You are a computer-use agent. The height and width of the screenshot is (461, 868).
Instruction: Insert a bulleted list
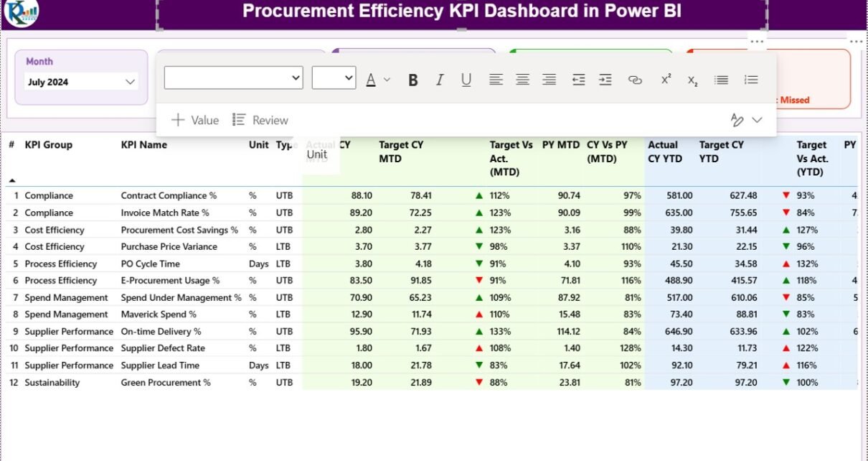click(722, 80)
